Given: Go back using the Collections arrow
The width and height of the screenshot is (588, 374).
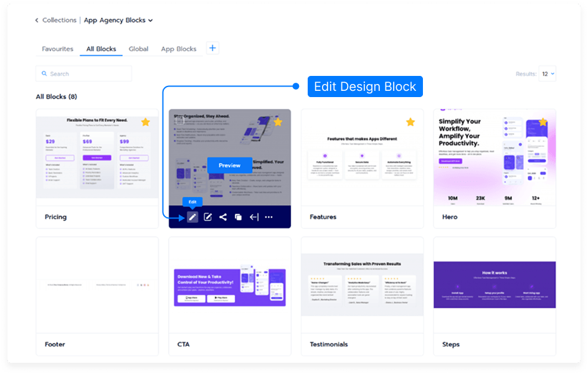Looking at the screenshot, I should (37, 21).
